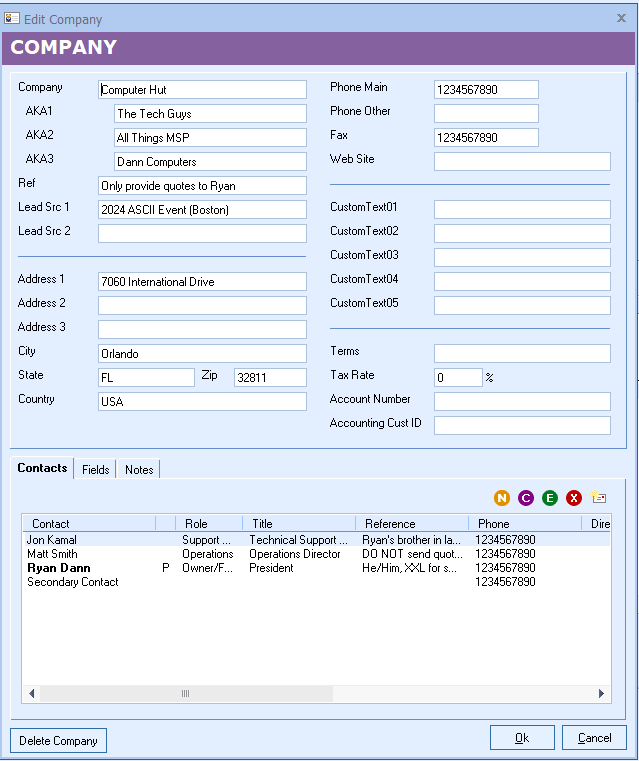
Task: Click the Edit Company window title icon
Action: click(x=12, y=19)
